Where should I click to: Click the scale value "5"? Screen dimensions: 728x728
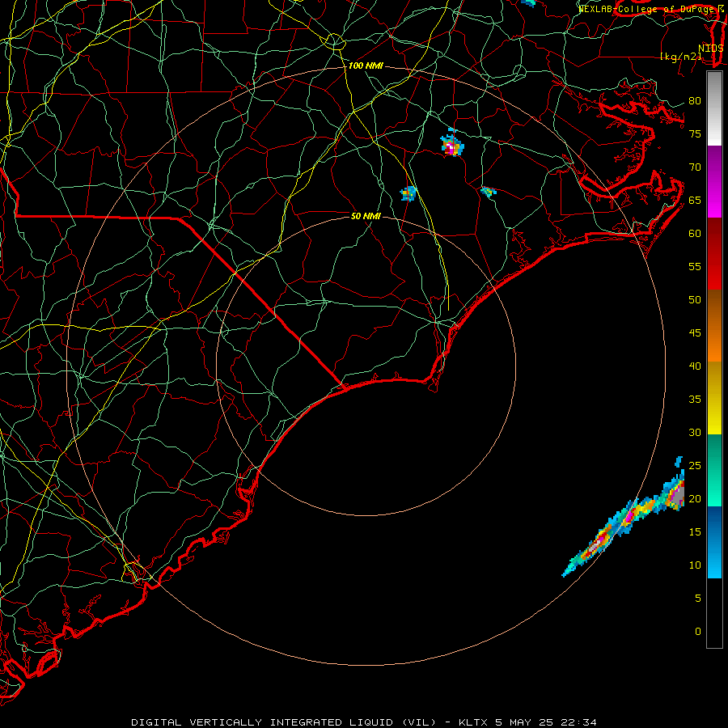point(698,599)
